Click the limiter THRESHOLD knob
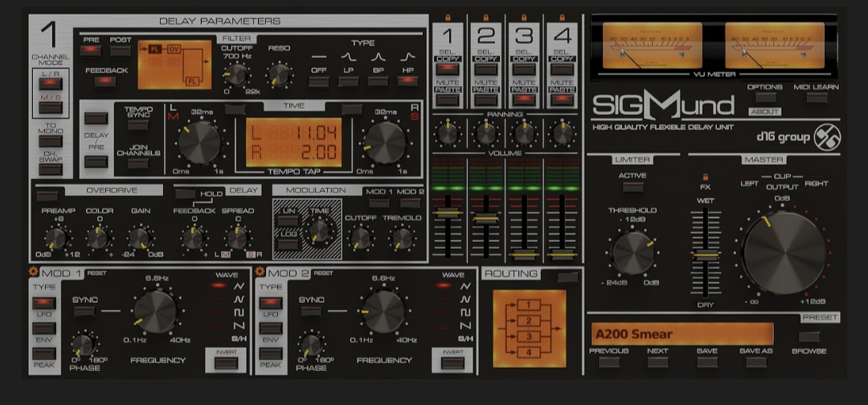 [x=633, y=253]
